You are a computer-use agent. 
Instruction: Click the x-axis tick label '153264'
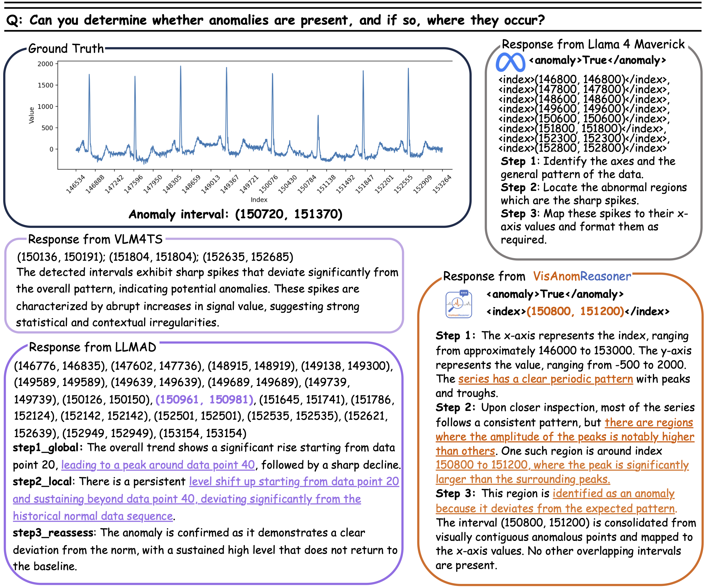[x=442, y=184]
